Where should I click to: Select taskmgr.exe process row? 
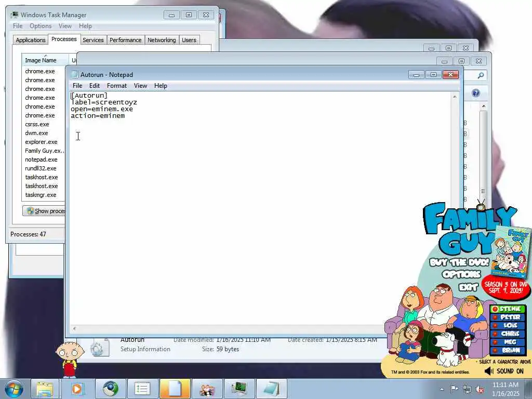[44, 195]
